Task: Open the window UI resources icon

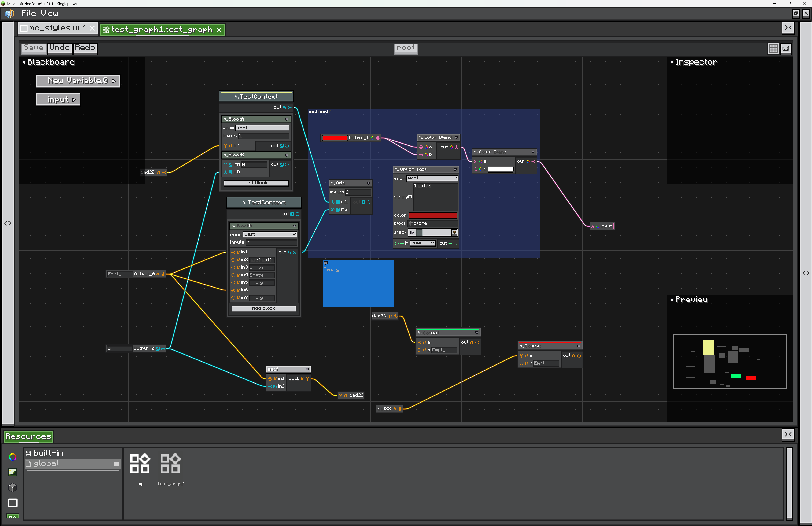Action: [13, 503]
